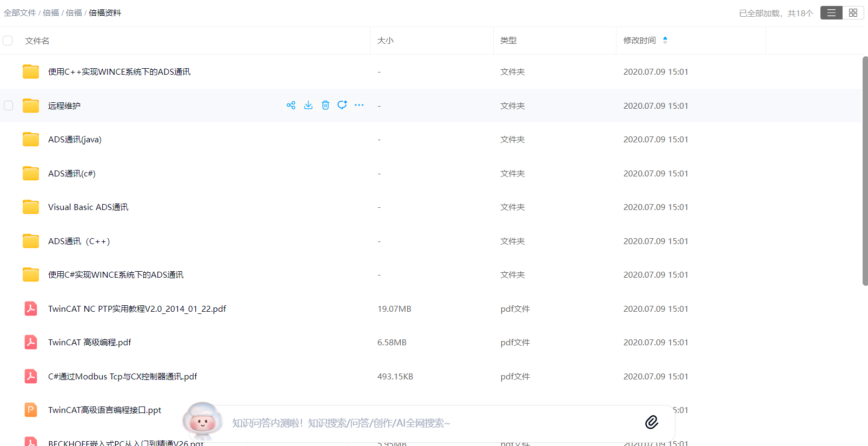This screenshot has width=868, height=446.
Task: Open Visual Basic ADS通讯 folder
Action: click(x=88, y=207)
